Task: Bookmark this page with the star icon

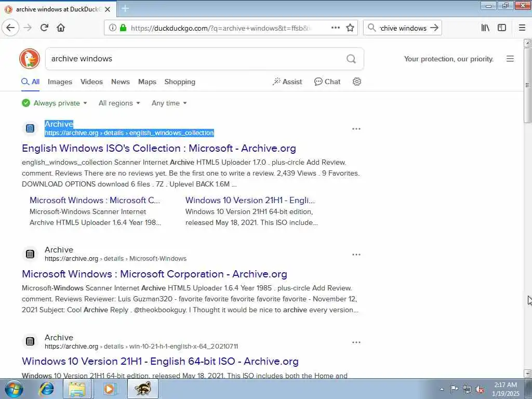Action: pyautogui.click(x=350, y=28)
